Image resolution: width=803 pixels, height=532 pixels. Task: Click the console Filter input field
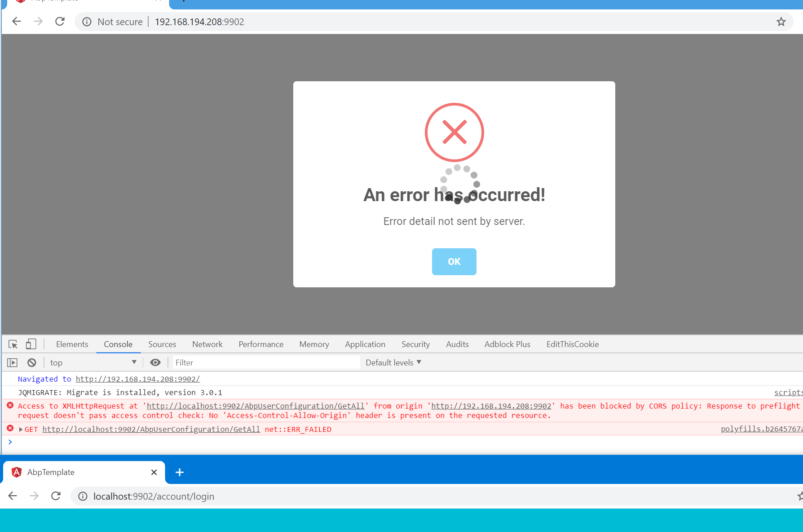coord(265,362)
